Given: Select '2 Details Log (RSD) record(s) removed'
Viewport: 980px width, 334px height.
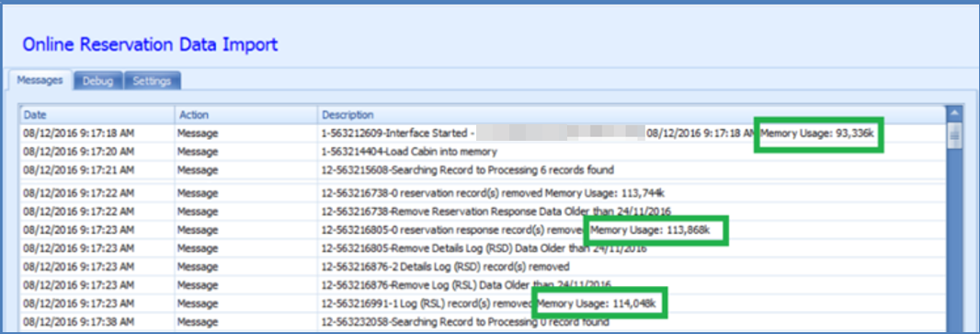Looking at the screenshot, I should click(x=446, y=266).
